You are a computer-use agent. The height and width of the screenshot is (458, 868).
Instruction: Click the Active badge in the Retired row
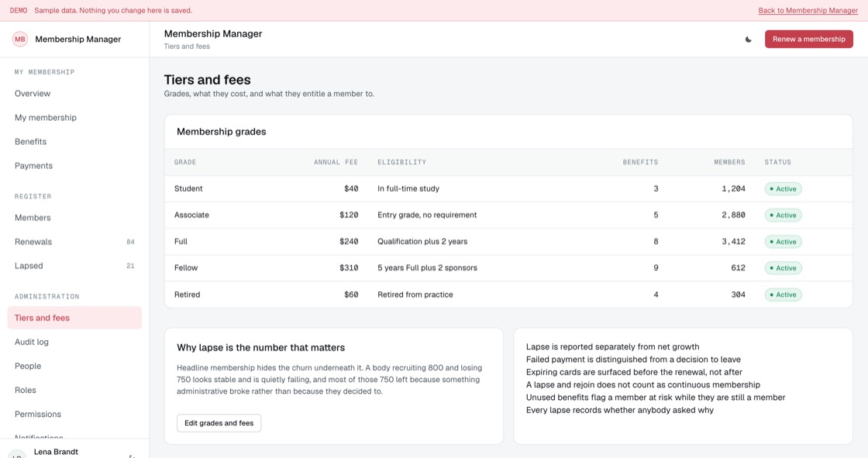coord(783,294)
